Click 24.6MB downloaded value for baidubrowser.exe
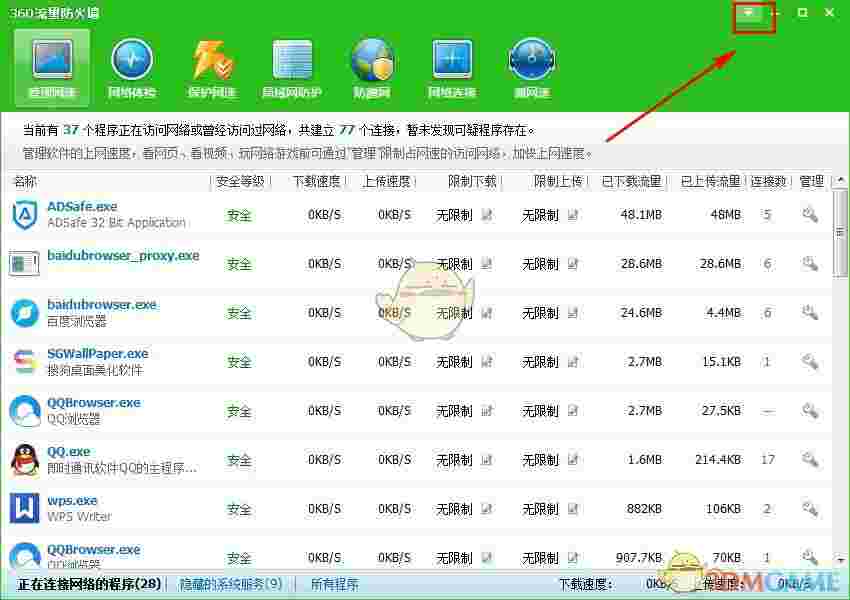The width and height of the screenshot is (850, 600). [641, 313]
